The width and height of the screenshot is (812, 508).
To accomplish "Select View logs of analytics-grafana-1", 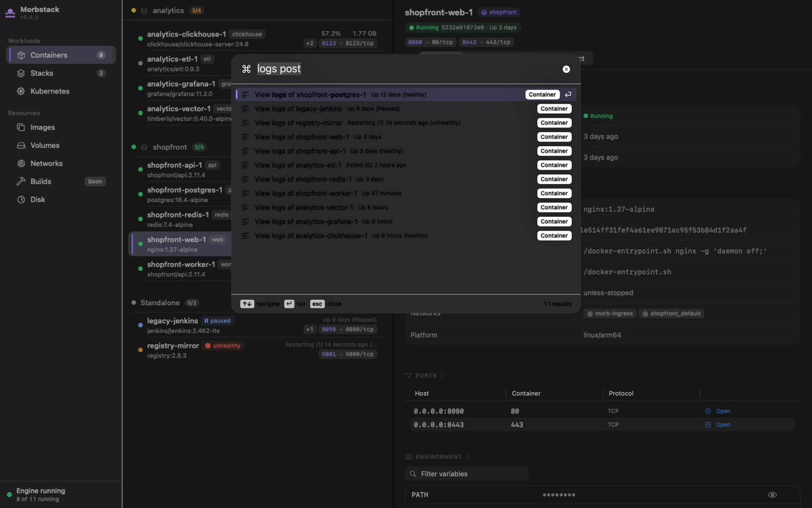I will click(x=406, y=221).
